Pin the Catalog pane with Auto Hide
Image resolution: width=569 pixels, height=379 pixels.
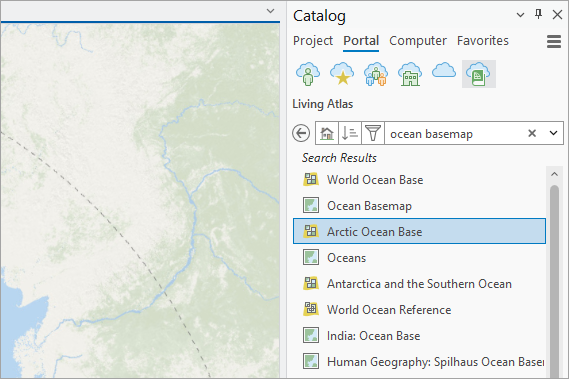539,15
